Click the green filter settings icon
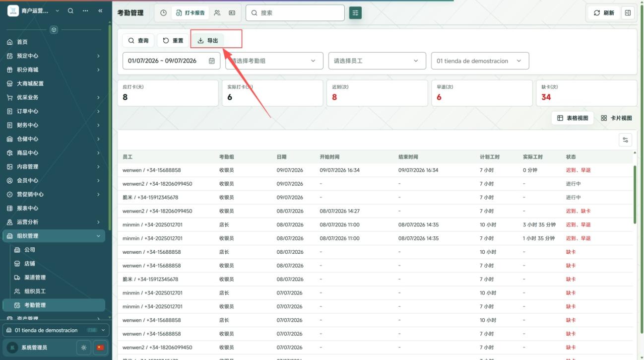 click(355, 13)
